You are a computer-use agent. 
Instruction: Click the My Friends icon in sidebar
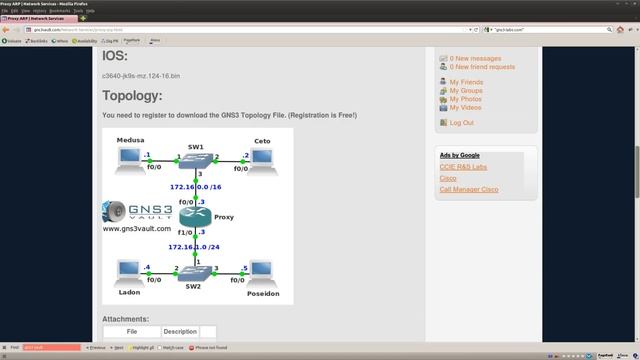[443, 82]
